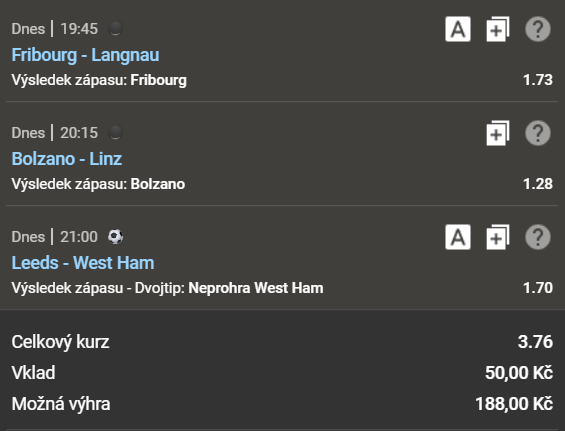Screen dimensions: 565x431
Task: Click the soccer ball icon next to 21:00
Action: pos(115,237)
